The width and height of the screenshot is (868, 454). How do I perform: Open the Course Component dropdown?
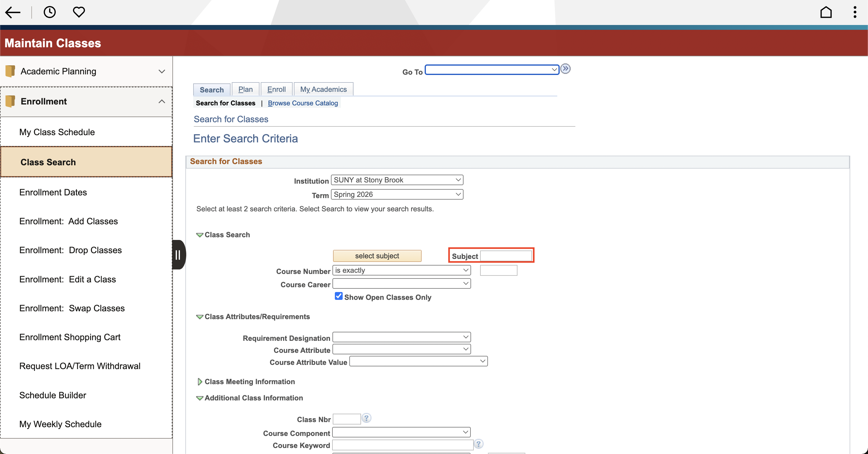point(401,432)
